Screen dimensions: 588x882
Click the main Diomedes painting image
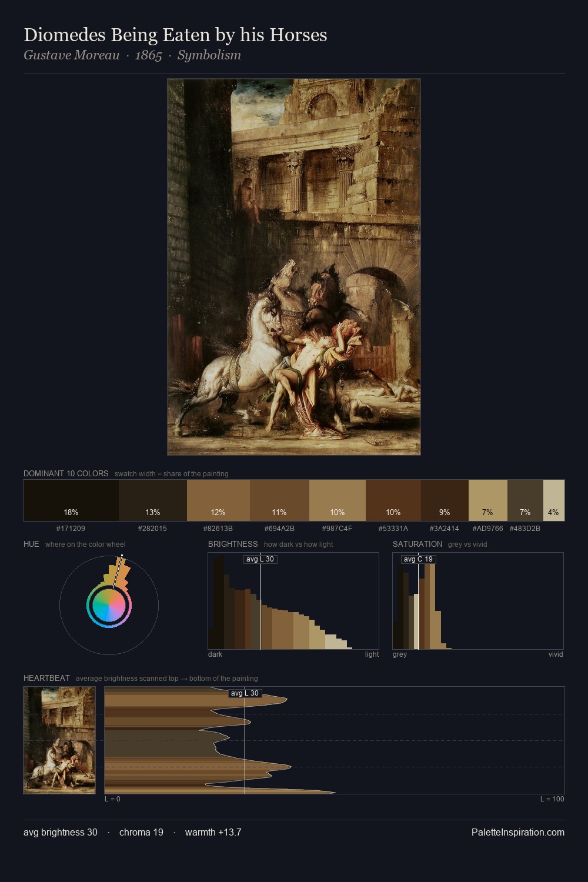click(x=294, y=267)
